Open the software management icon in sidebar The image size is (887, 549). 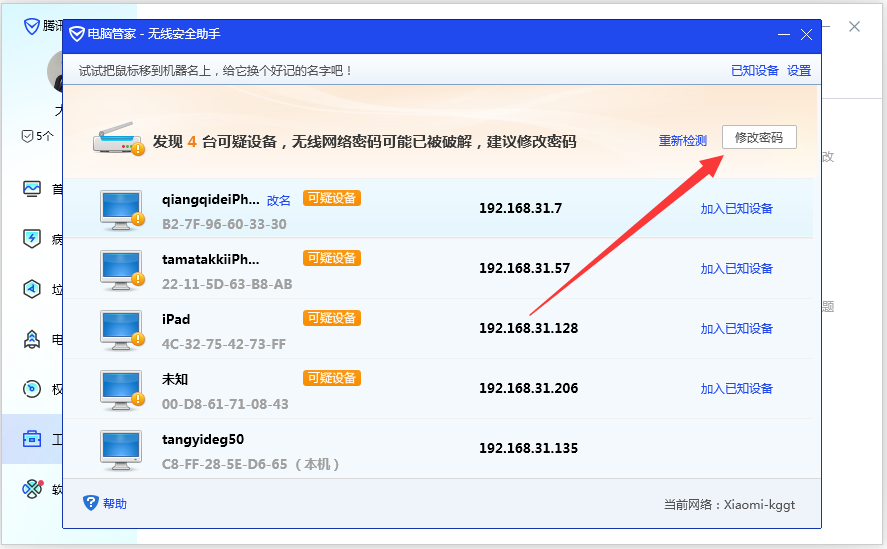pos(32,488)
